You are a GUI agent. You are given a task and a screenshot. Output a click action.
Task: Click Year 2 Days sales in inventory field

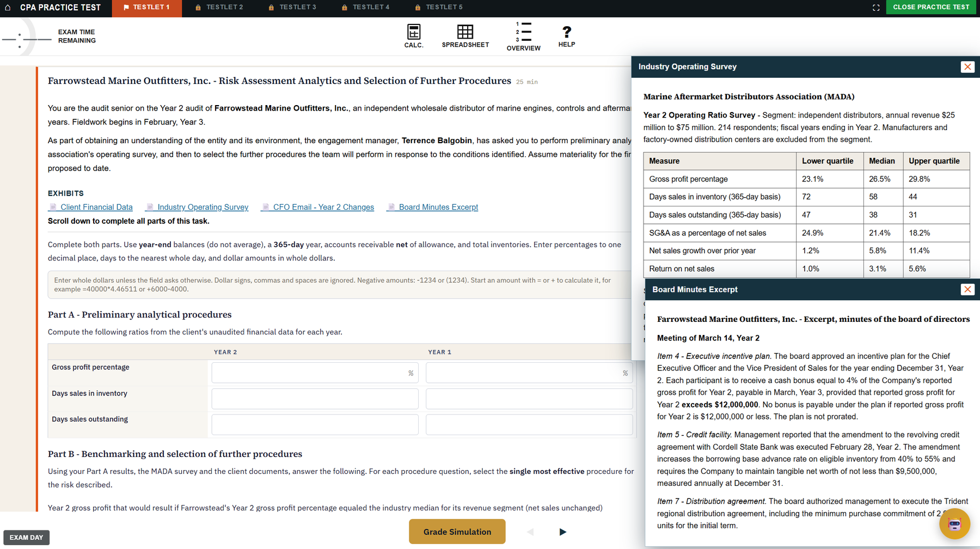(x=315, y=399)
